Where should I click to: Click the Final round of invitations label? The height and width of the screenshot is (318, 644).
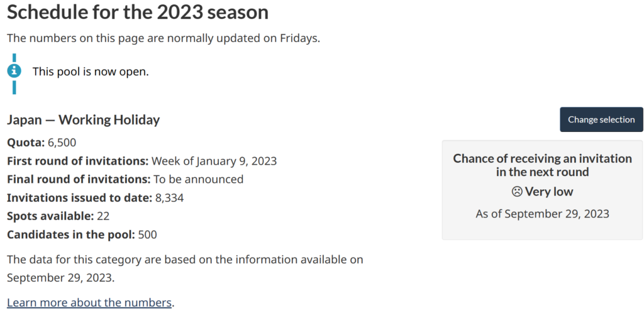(79, 179)
